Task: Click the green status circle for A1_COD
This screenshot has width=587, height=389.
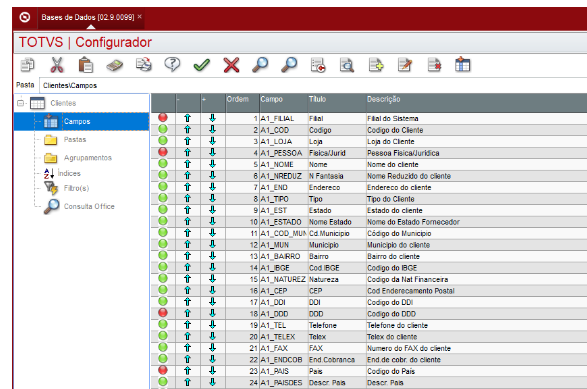Action: coord(163,129)
